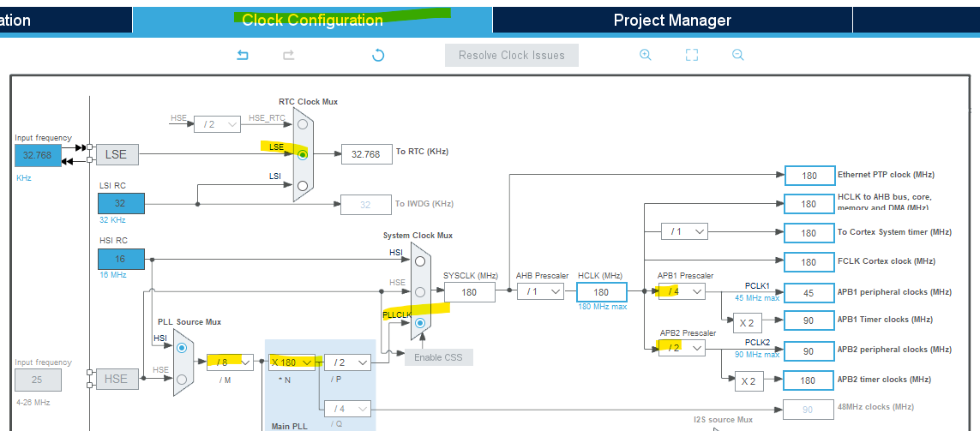The image size is (980, 431).
Task: Click the refresh clock tree icon
Action: point(377,55)
